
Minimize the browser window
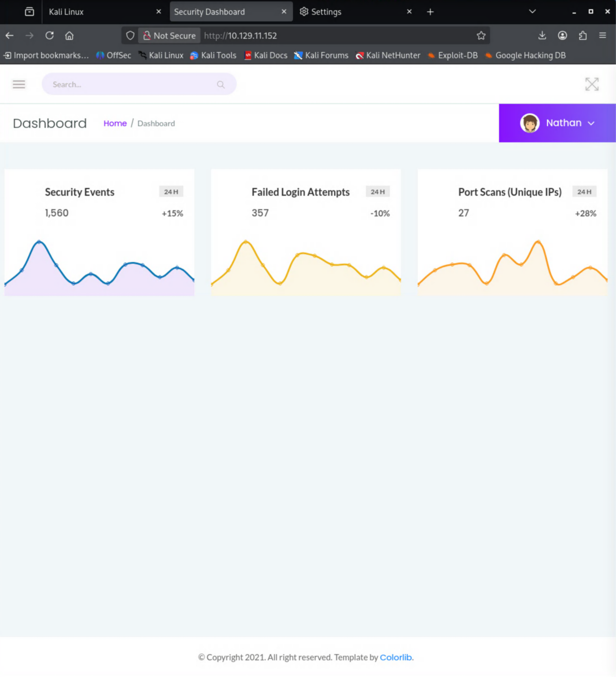574,12
